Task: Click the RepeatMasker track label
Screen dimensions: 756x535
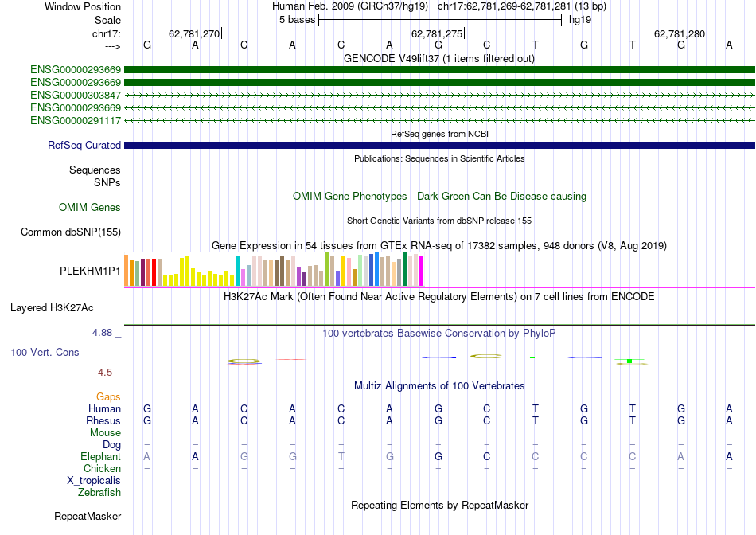Action: (x=88, y=516)
